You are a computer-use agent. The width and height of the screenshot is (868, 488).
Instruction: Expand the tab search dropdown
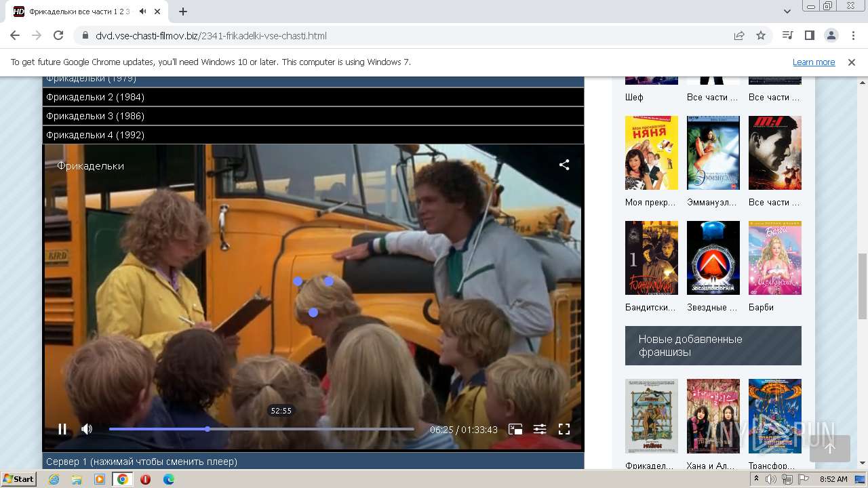(787, 12)
